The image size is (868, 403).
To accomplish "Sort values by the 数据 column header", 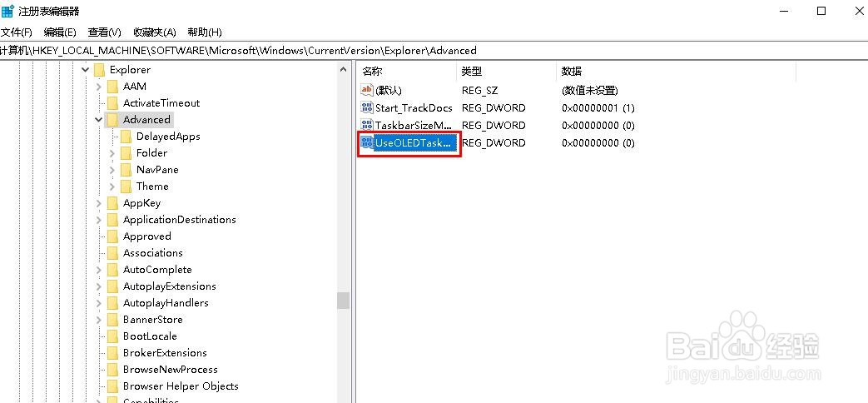I will coord(676,72).
